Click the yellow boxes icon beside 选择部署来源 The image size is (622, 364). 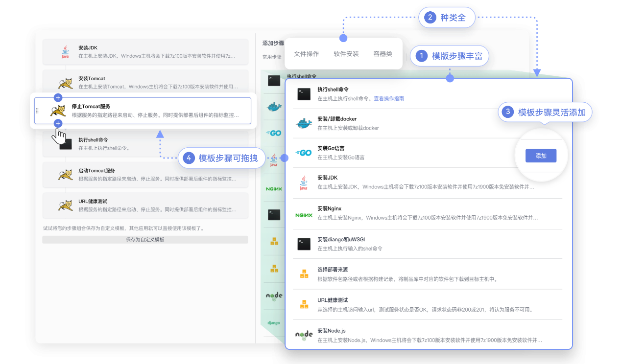304,274
